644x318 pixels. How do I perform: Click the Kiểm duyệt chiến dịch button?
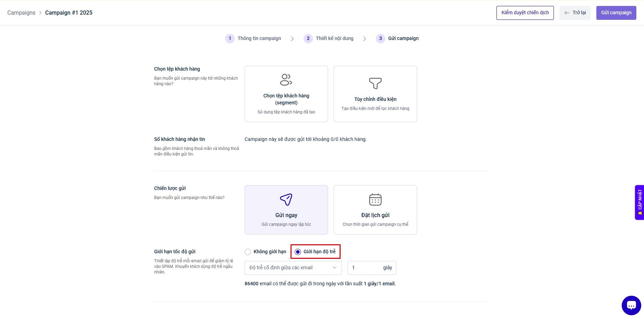[x=525, y=13]
